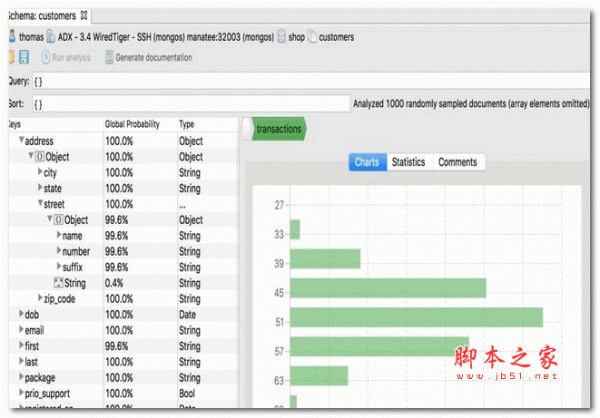Click the Generate documentation icon
Screen dimensions: 600x418
pyautogui.click(x=109, y=57)
